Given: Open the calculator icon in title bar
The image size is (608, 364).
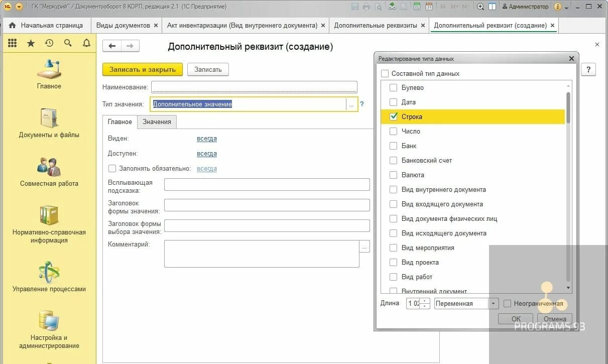Looking at the screenshot, I should (417, 7).
